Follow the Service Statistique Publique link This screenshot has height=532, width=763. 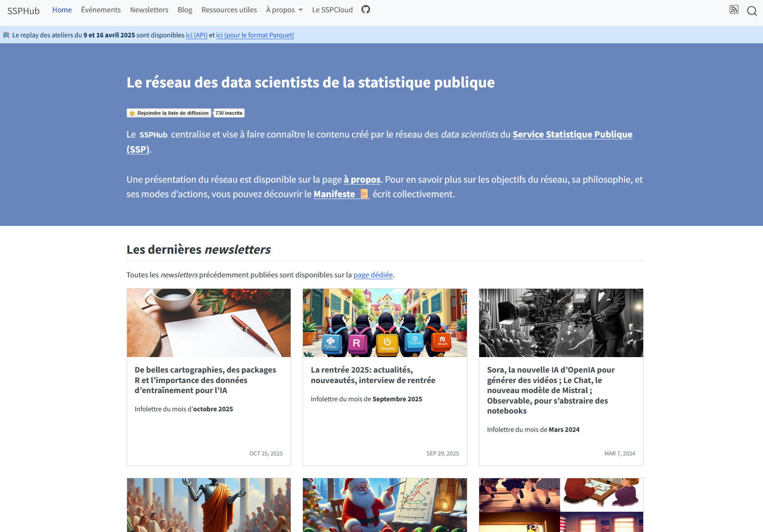tap(572, 134)
